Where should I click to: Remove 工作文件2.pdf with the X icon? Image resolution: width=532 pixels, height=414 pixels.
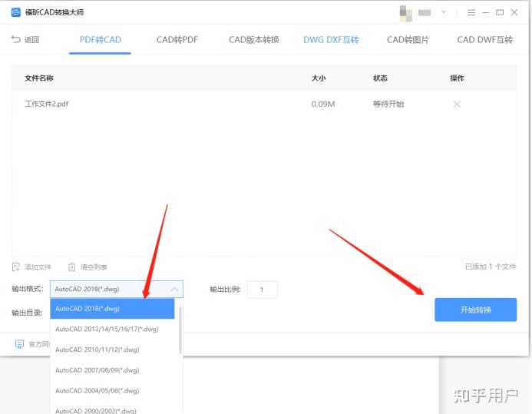(457, 104)
